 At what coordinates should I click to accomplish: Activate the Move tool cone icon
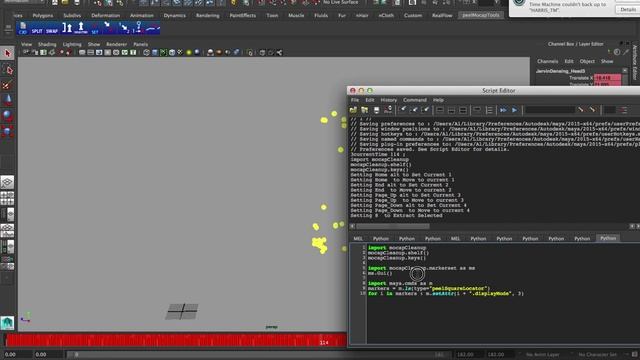pyautogui.click(x=7, y=100)
